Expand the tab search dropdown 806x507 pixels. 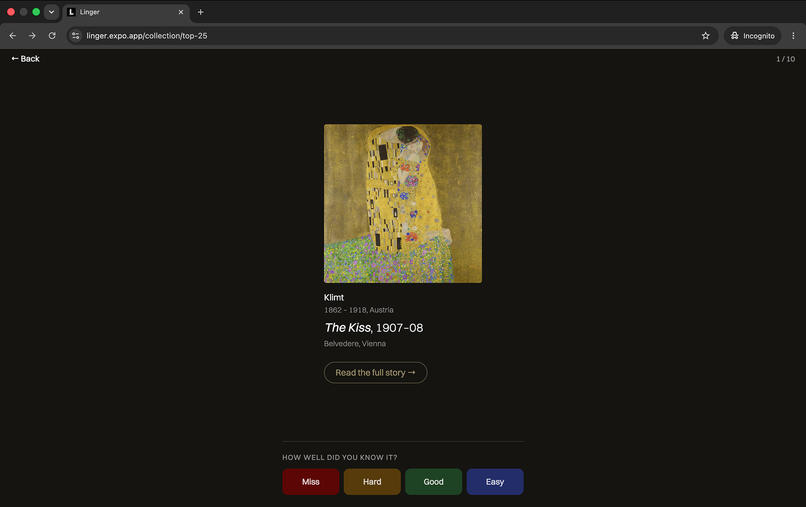pyautogui.click(x=51, y=12)
